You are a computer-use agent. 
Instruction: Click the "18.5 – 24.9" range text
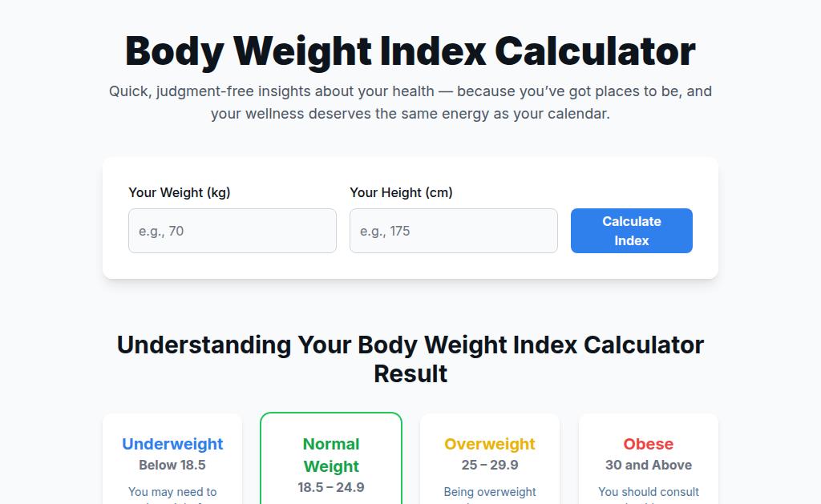[x=331, y=487]
